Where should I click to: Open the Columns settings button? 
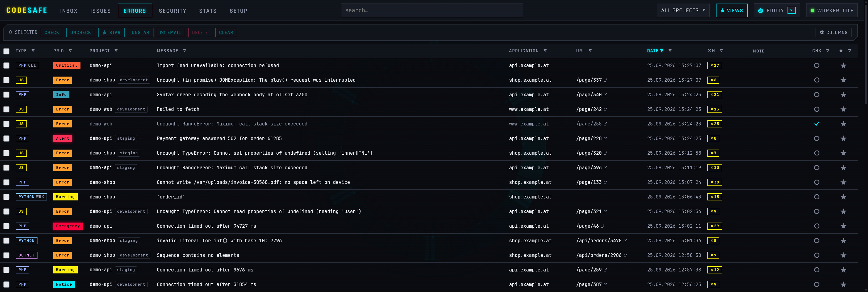click(x=833, y=32)
